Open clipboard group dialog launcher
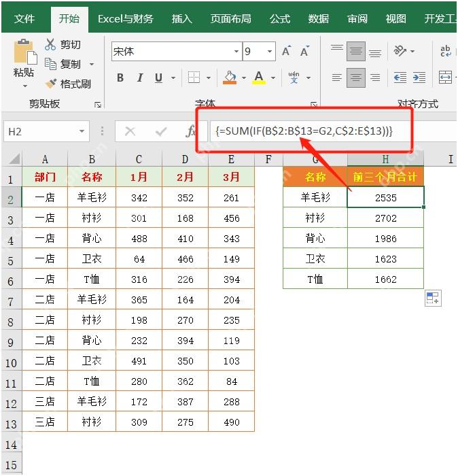Screen dimensions: 458x476 pos(98,105)
